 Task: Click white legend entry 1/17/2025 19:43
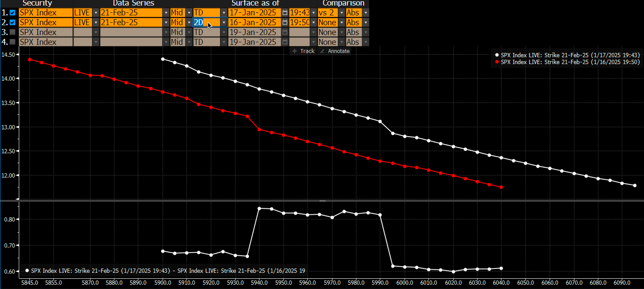[567, 55]
